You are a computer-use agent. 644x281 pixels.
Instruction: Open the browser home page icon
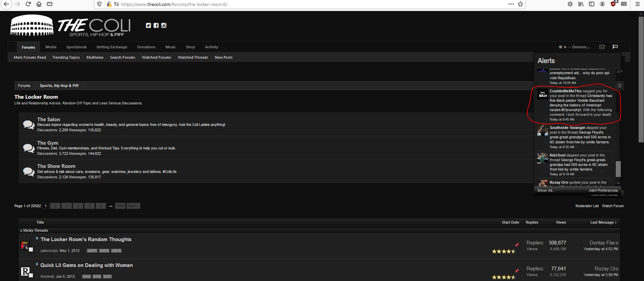click(39, 4)
